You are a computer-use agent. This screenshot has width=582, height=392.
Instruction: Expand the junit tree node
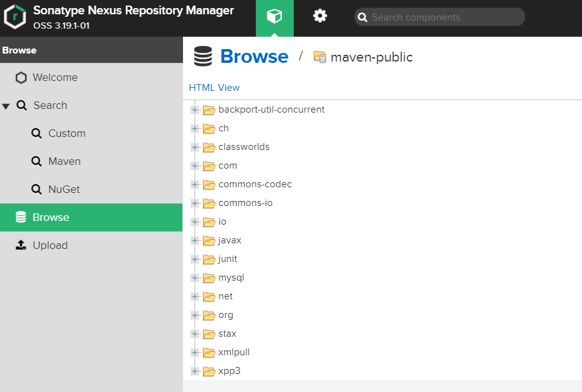(194, 259)
